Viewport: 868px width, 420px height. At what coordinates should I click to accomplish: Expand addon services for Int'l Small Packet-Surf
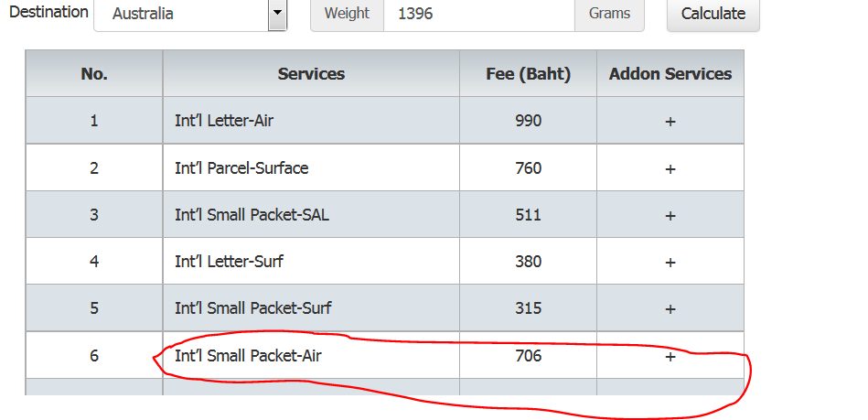(670, 308)
